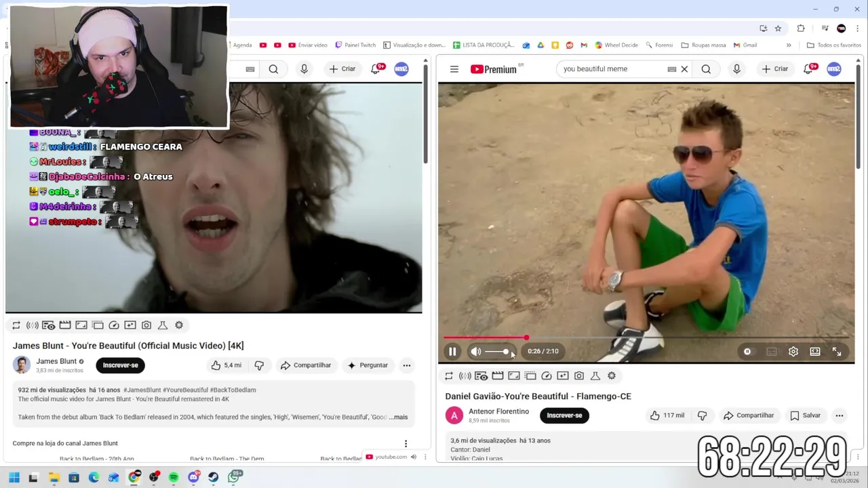
Task: Like the Daniel Gavião video
Action: (x=667, y=415)
